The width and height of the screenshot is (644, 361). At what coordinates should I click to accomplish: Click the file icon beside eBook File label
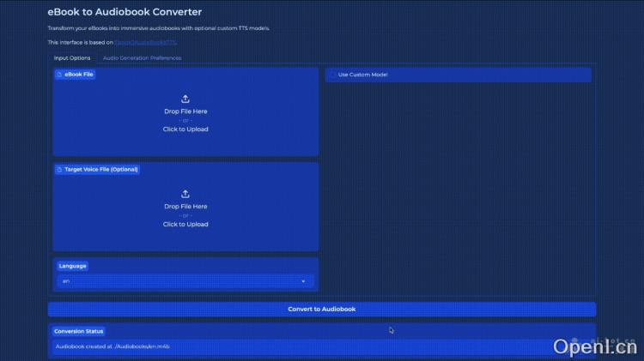59,75
